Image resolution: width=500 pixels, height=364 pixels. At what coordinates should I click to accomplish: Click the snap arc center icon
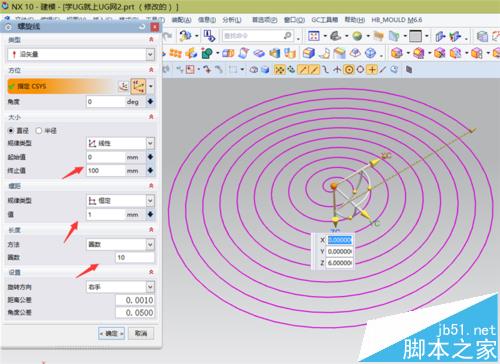[349, 69]
